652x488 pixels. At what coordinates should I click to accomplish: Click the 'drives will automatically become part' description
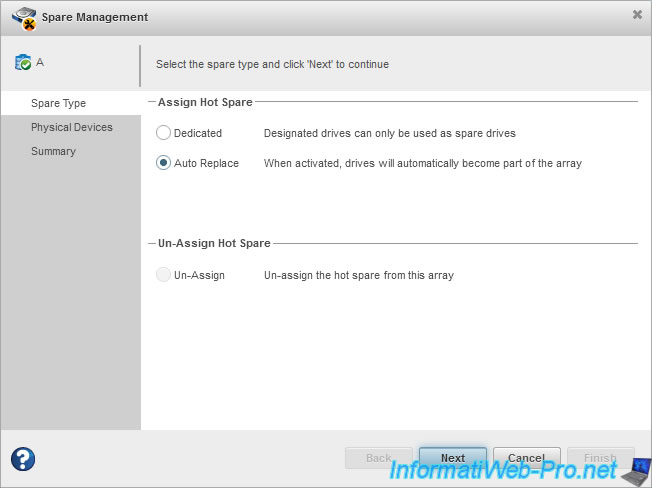pos(422,163)
